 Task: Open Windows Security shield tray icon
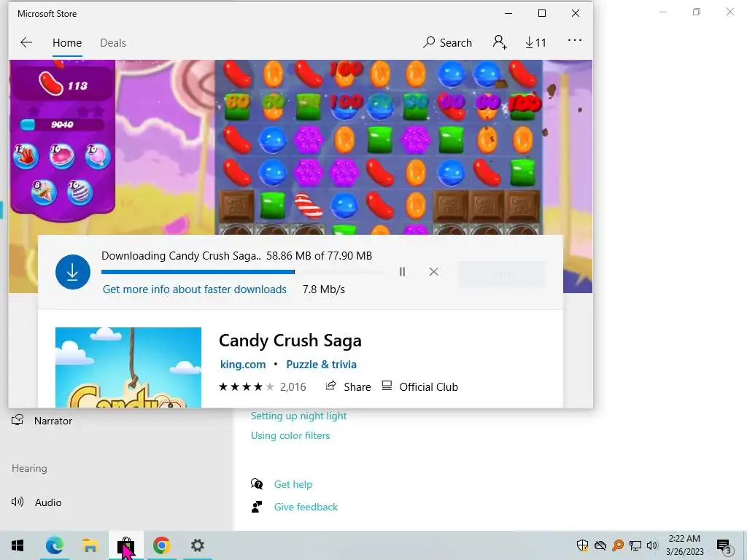point(582,545)
